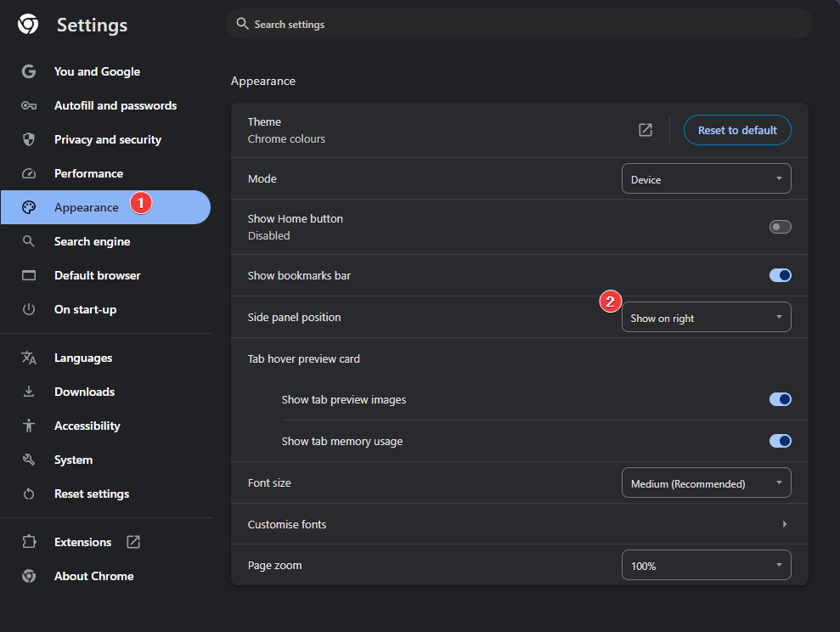Click the magnifier icon beside Search engine
The height and width of the screenshot is (632, 840).
(x=28, y=241)
